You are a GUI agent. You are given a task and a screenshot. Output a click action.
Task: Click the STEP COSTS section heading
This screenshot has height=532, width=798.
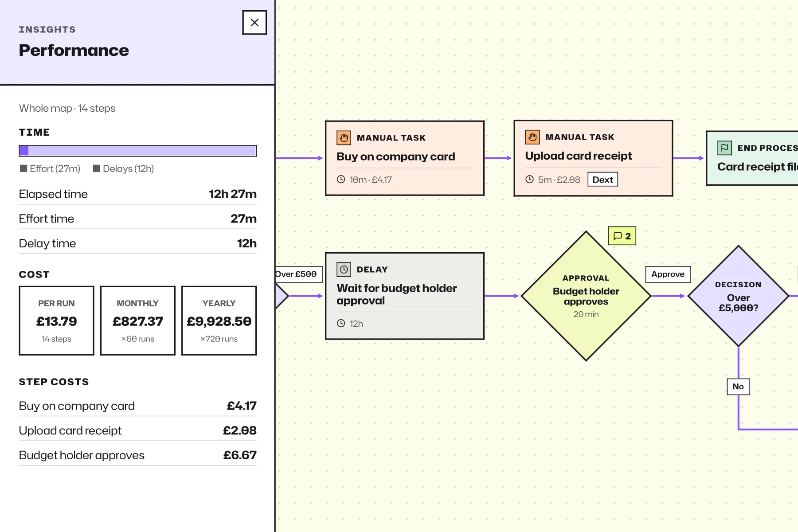click(x=54, y=382)
